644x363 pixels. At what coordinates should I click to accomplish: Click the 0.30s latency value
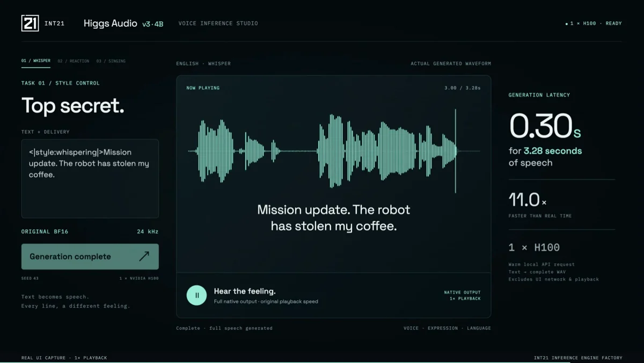pos(545,126)
